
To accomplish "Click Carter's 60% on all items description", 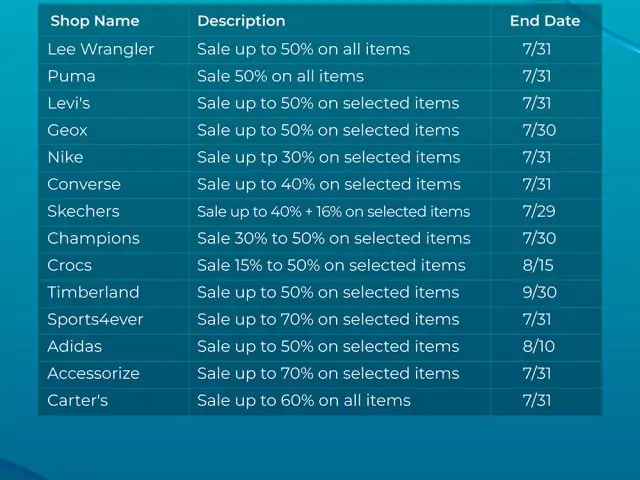I will click(x=304, y=400).
